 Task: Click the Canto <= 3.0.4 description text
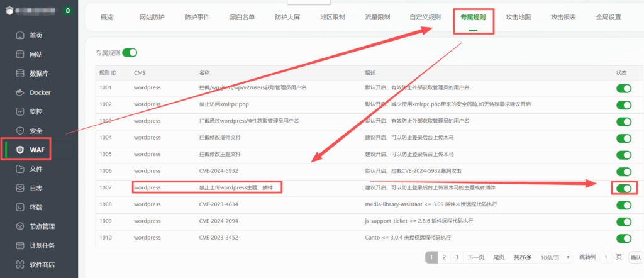tap(408, 238)
